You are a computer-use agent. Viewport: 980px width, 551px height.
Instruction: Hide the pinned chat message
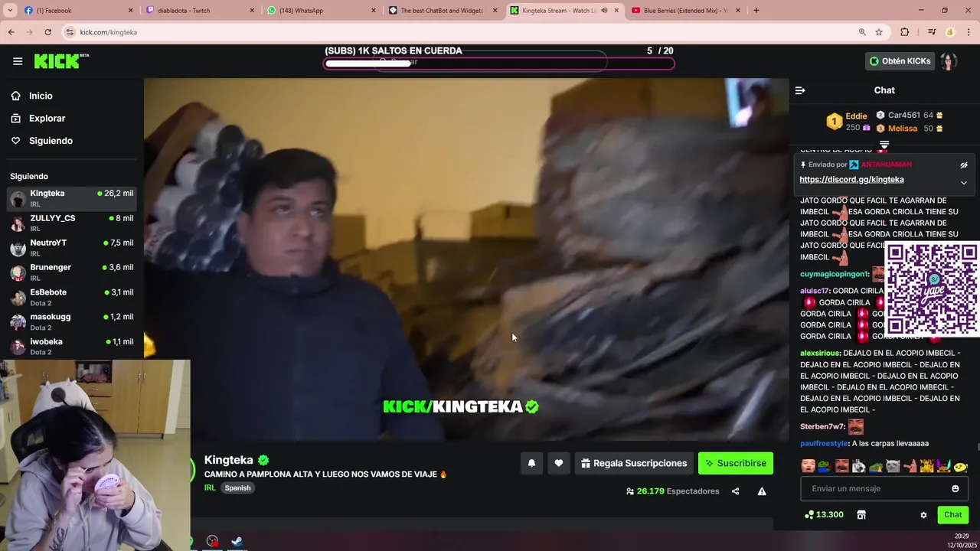click(x=964, y=165)
